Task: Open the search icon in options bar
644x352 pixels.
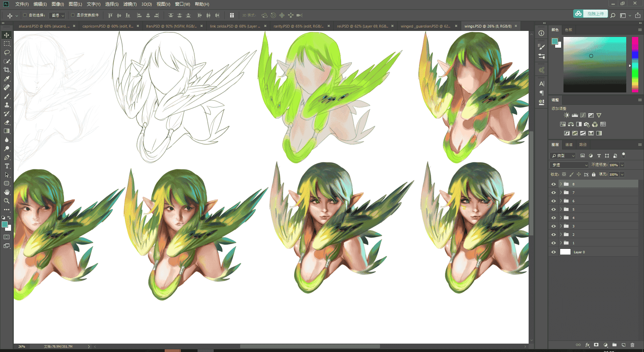Action: coord(613,15)
